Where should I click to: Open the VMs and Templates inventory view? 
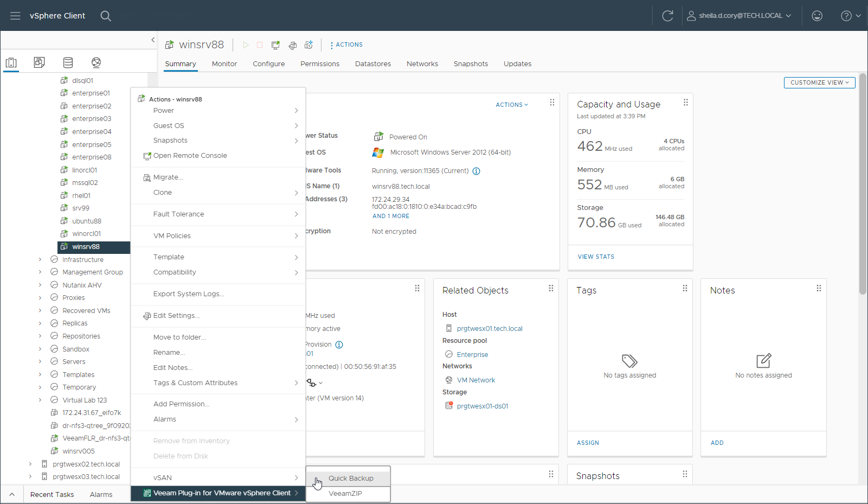pos(39,62)
